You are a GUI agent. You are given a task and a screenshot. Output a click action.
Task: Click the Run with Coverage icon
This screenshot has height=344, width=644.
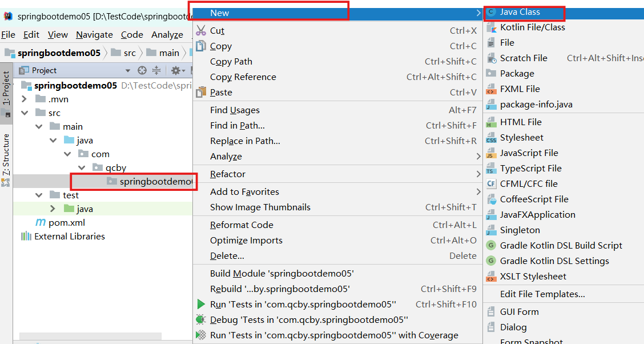click(x=201, y=335)
